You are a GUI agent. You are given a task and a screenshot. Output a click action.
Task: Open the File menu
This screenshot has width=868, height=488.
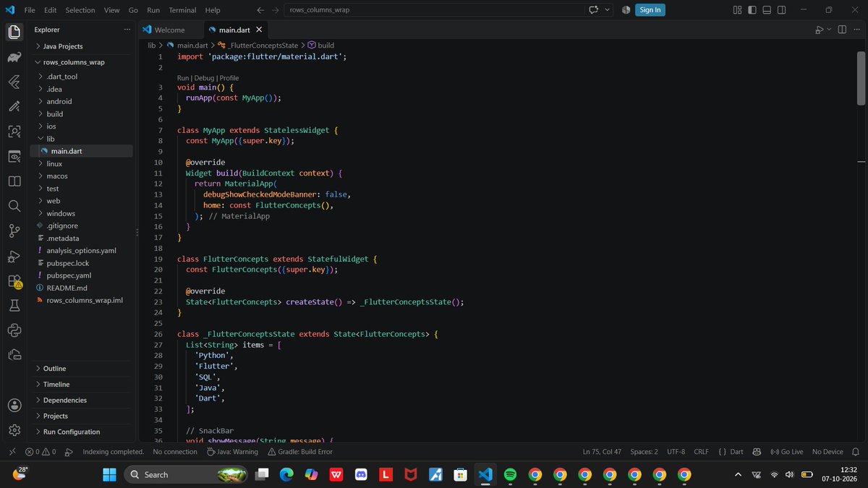click(30, 10)
